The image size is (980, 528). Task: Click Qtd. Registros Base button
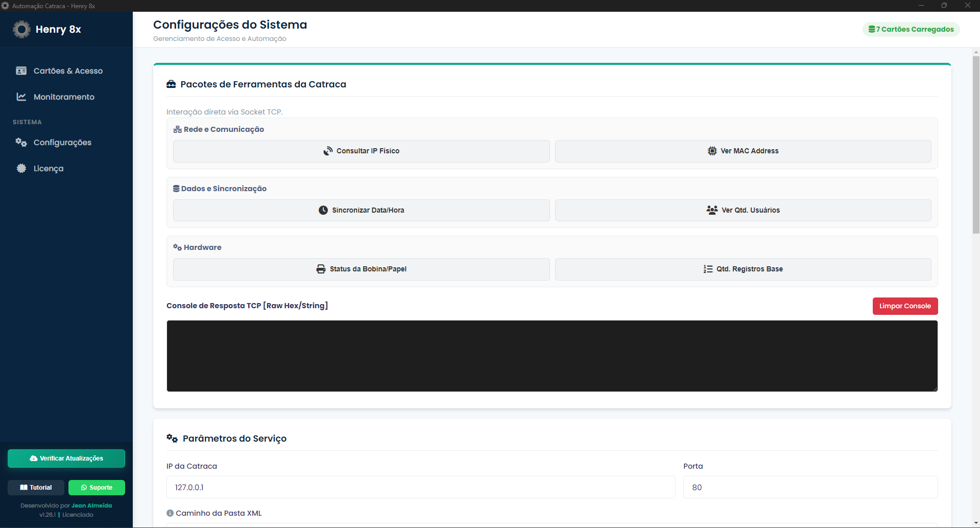point(743,269)
